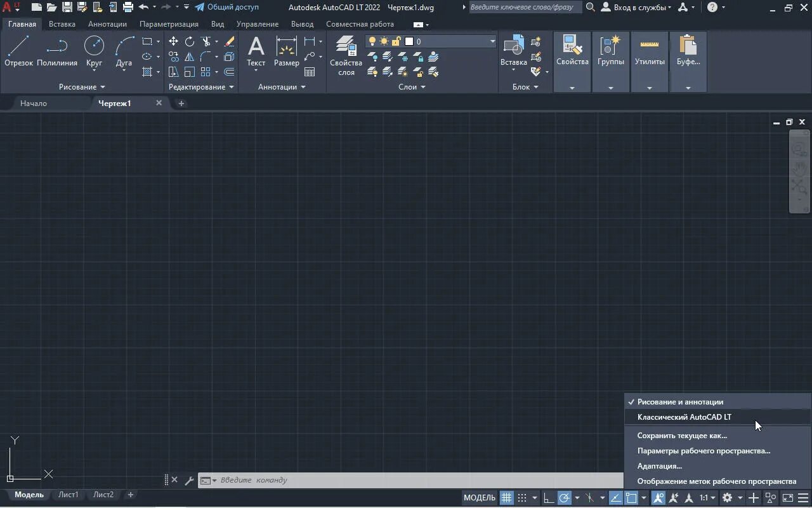The width and height of the screenshot is (812, 508).
Task: Add a new drawing tab with plus
Action: click(x=181, y=104)
